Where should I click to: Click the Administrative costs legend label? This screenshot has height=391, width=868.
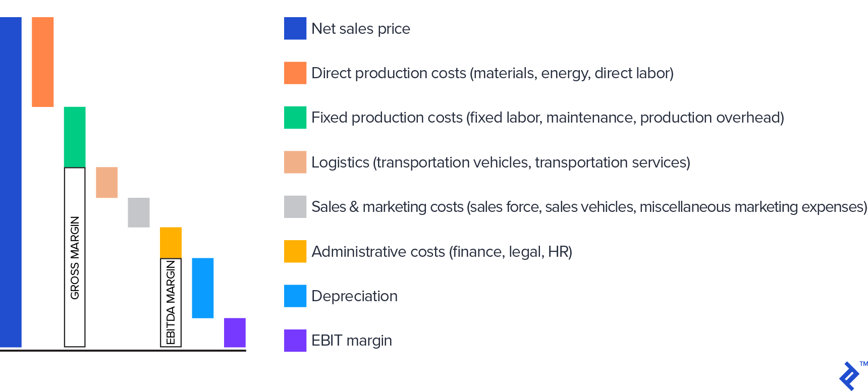(442, 252)
